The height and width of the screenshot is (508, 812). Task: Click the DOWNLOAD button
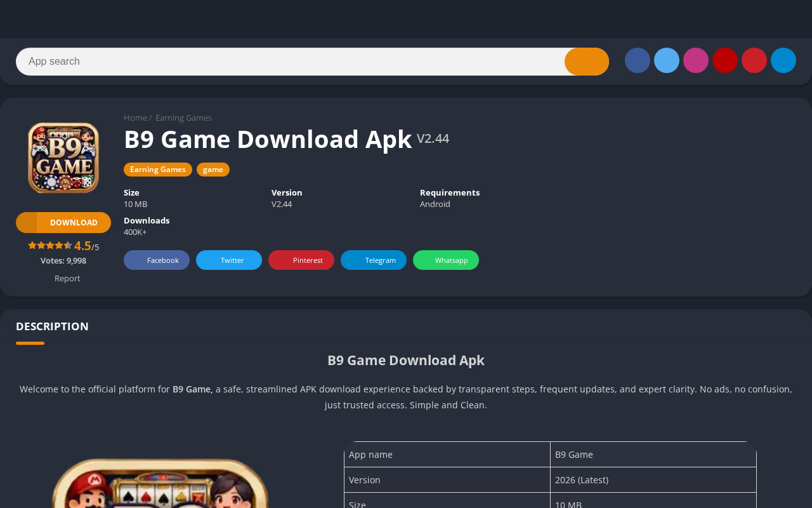pyautogui.click(x=63, y=222)
